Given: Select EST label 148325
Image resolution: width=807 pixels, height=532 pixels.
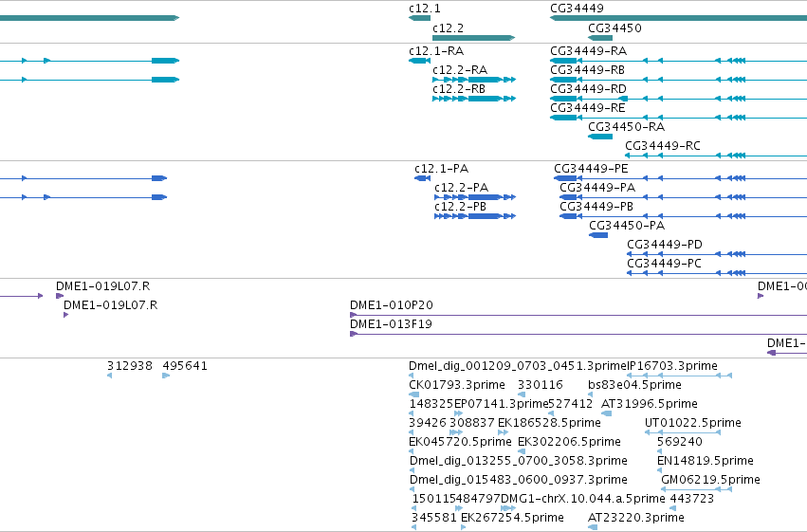Looking at the screenshot, I should click(431, 404).
